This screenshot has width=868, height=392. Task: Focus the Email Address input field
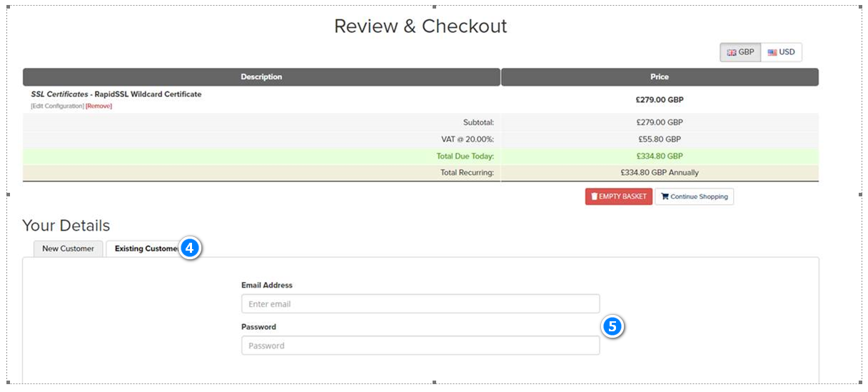(420, 303)
